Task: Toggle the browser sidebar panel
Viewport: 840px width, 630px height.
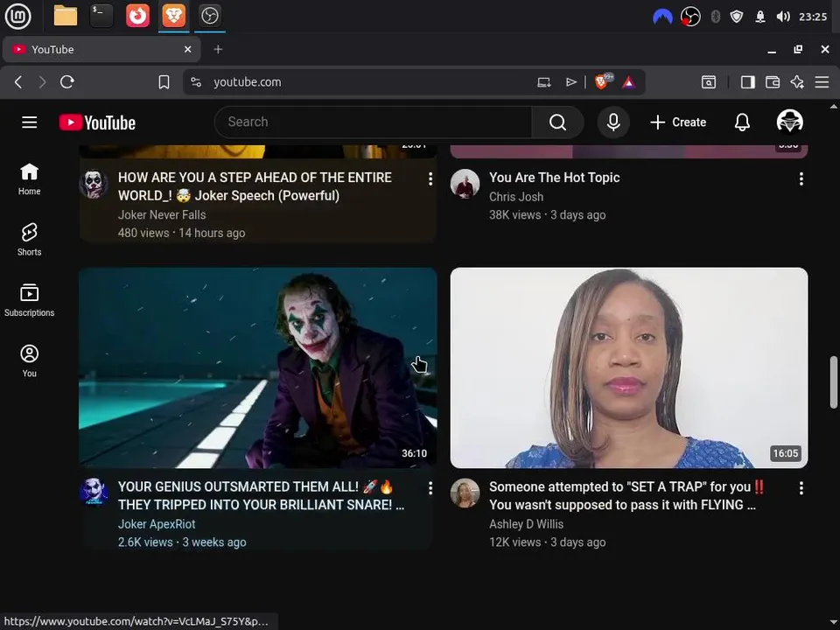Action: pos(747,82)
